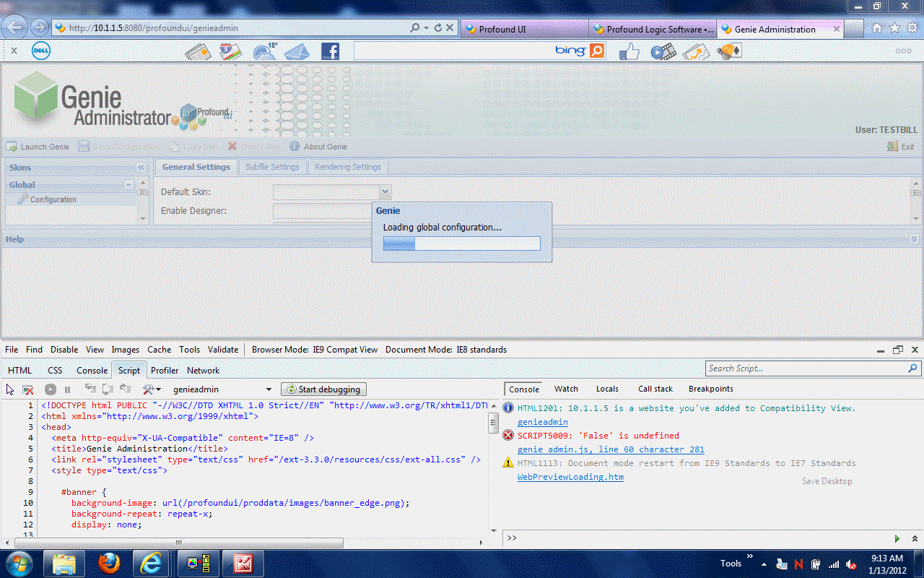The image size is (924, 578).
Task: Click the Refresh icon in address bar
Action: point(437,28)
